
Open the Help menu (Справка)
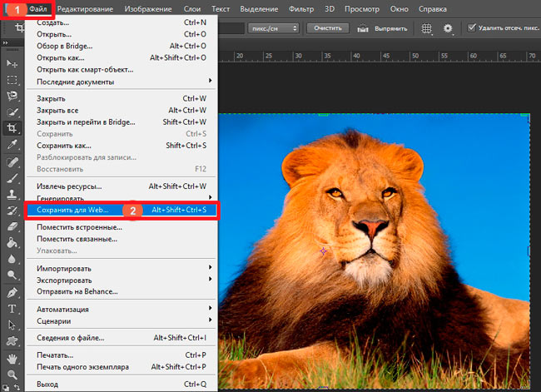click(x=433, y=9)
